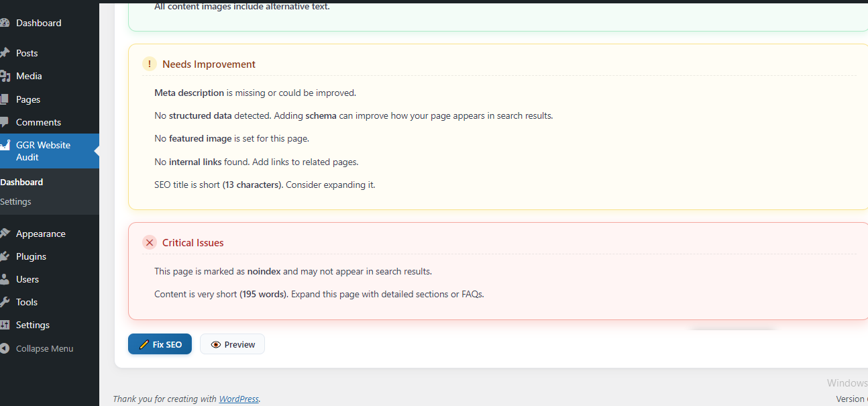
Task: Open the Pages section
Action: [x=28, y=99]
